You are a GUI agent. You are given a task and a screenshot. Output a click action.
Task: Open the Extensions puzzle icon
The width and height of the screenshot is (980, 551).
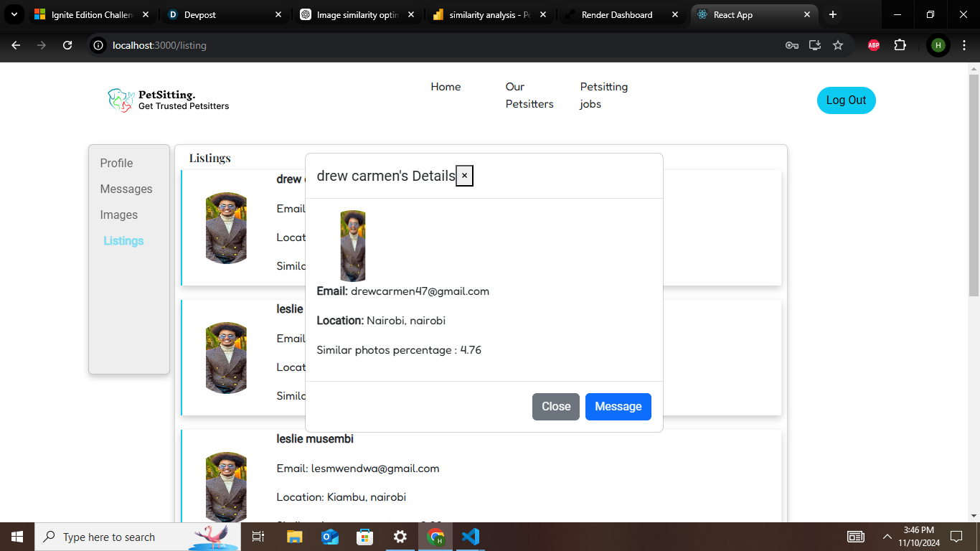pyautogui.click(x=900, y=45)
